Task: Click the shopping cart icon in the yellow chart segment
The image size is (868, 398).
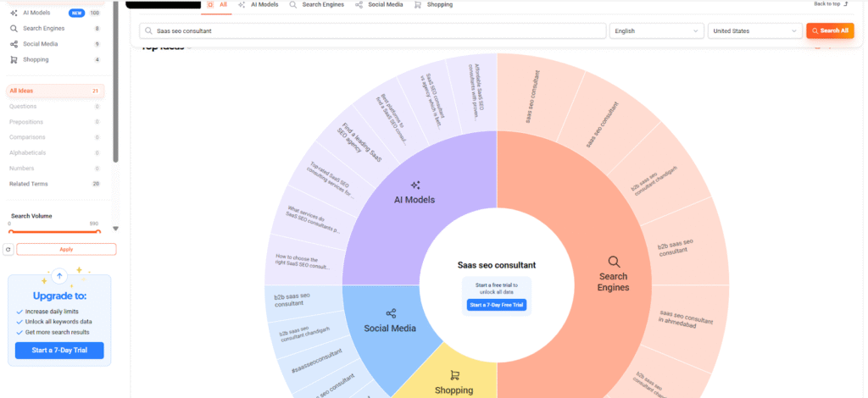Action: pyautogui.click(x=454, y=375)
